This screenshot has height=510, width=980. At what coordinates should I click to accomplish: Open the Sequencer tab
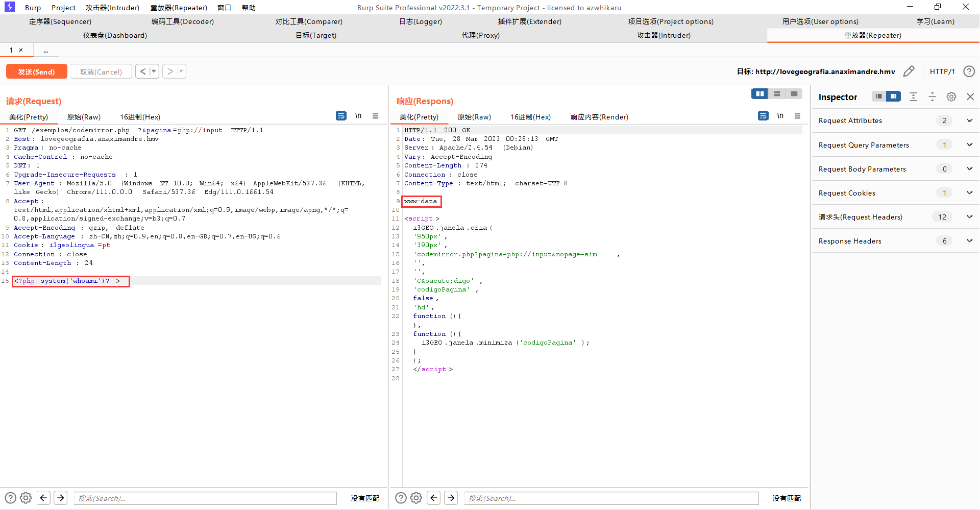pyautogui.click(x=60, y=21)
